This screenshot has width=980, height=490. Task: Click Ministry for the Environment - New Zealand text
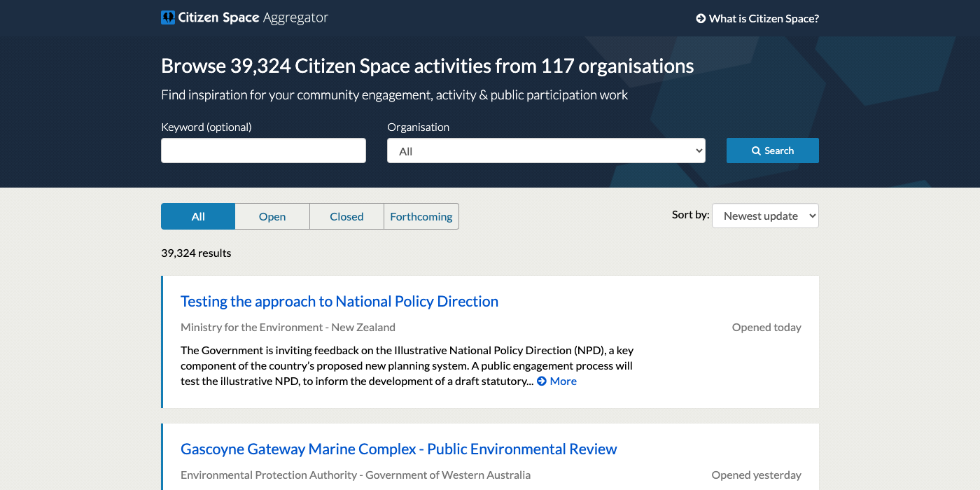[x=288, y=327]
